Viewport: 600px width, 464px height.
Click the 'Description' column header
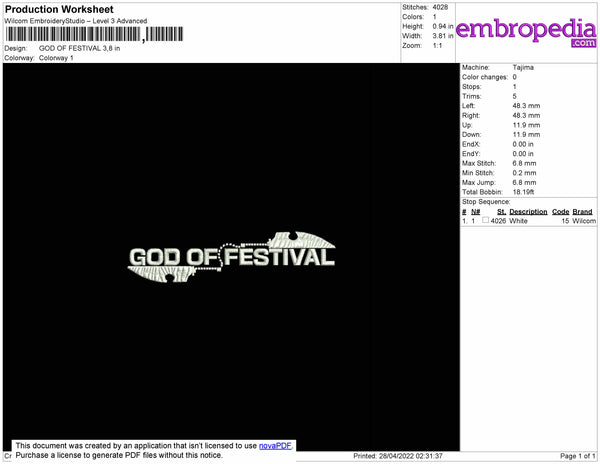pos(528,212)
